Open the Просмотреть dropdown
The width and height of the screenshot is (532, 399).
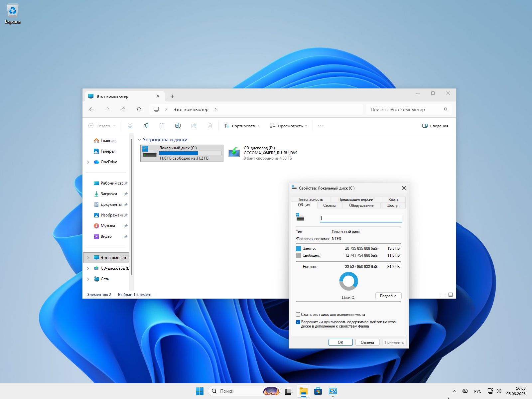click(288, 126)
